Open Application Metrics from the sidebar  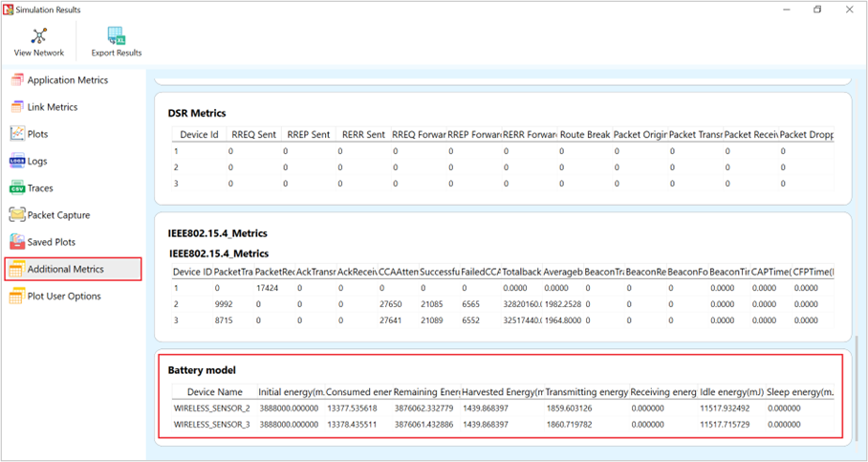pos(67,80)
